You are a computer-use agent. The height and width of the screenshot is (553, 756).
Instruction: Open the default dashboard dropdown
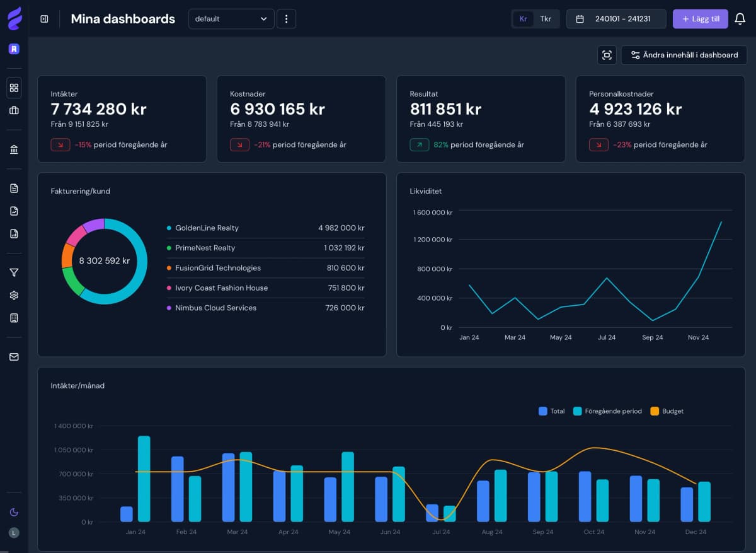click(231, 19)
